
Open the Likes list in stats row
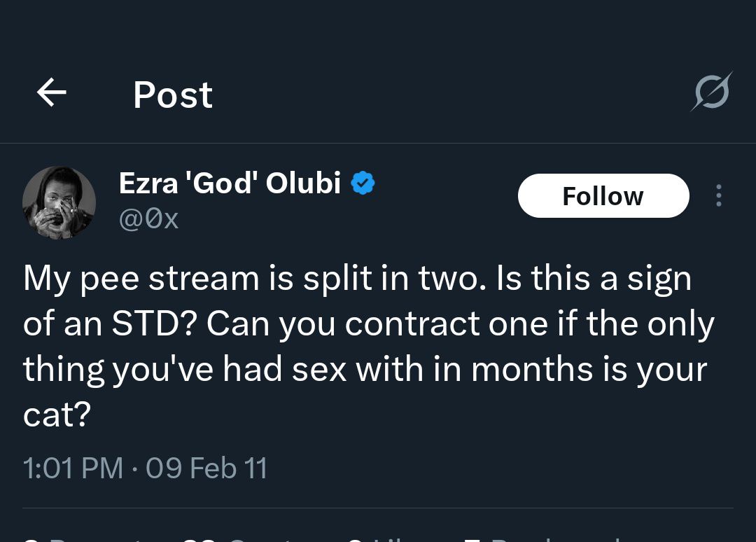point(378,538)
